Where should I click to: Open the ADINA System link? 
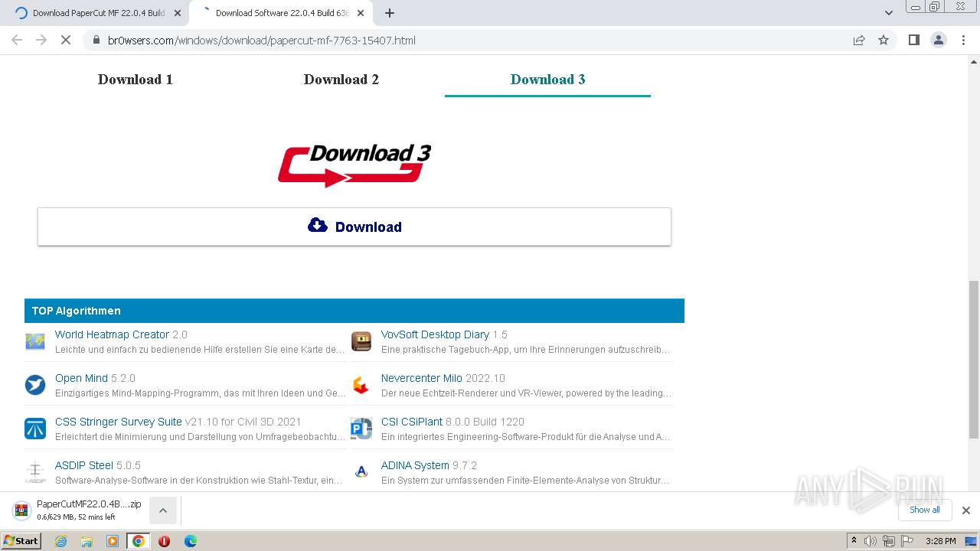click(415, 465)
